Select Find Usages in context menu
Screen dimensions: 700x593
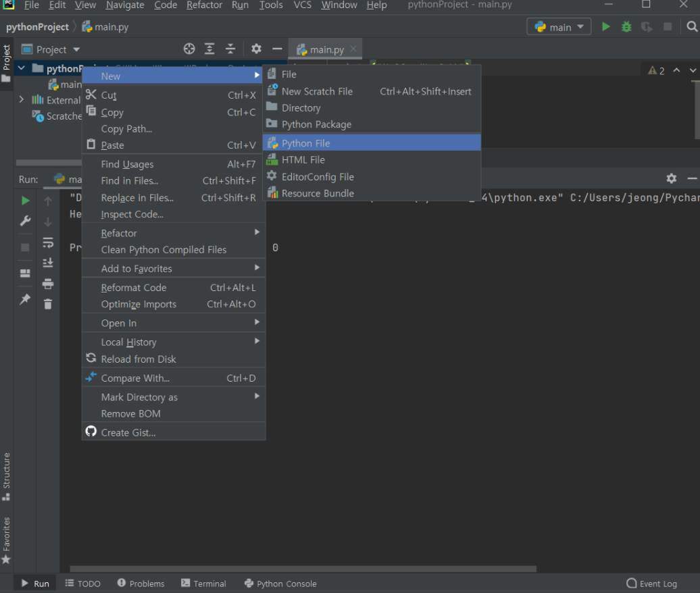point(174,164)
